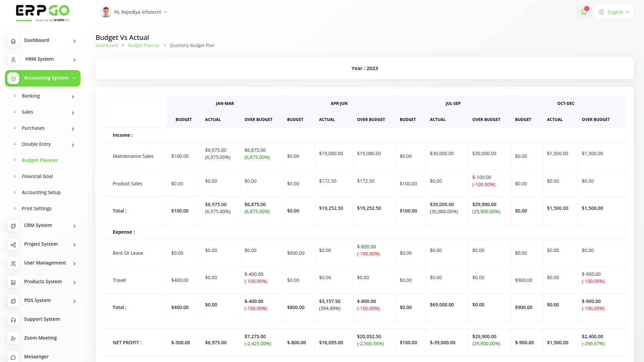Open the Budget Planner breadcrumb link
Screen dimensions: 644x362
click(x=144, y=45)
